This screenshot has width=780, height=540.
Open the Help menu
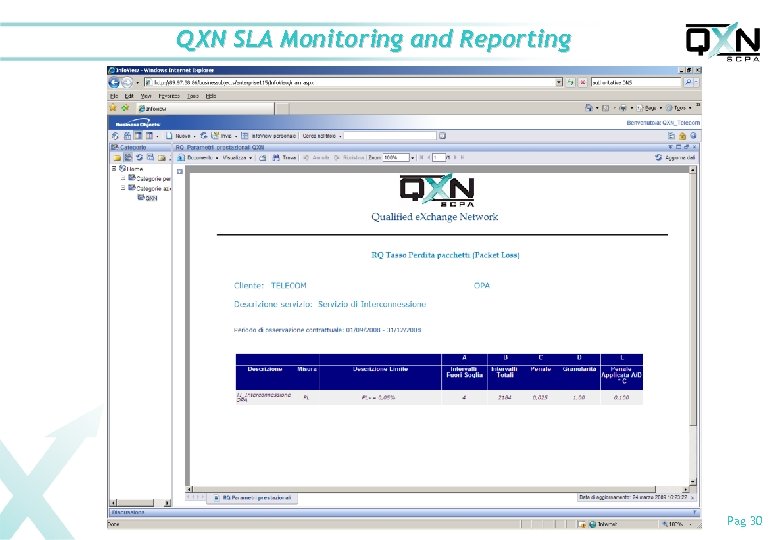211,96
